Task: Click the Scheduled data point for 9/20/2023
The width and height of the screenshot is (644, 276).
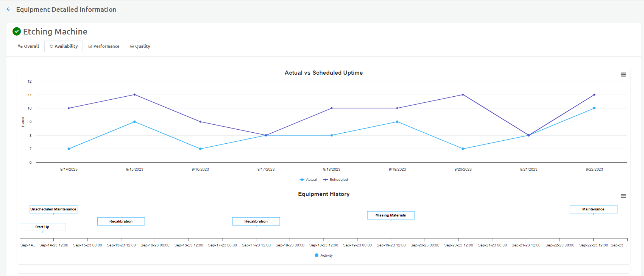Action: pyautogui.click(x=463, y=95)
